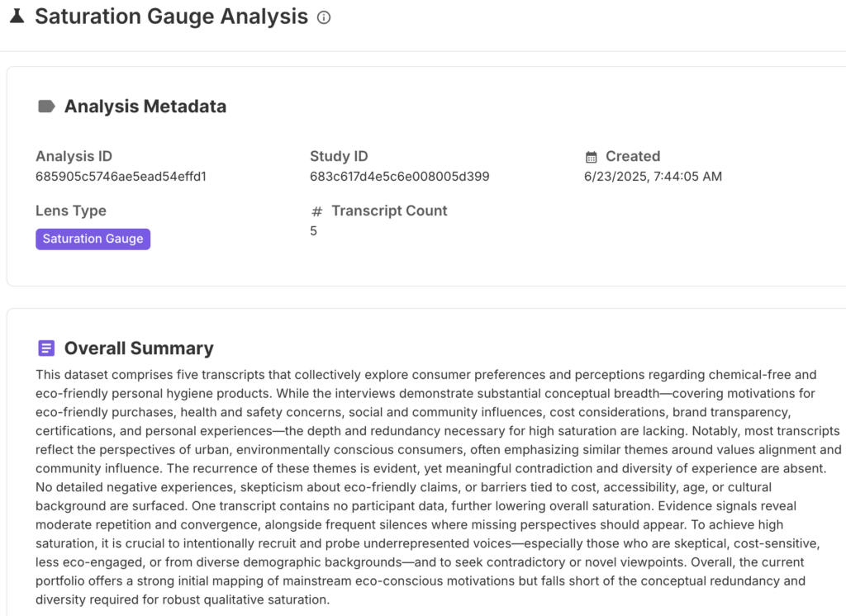Click the Analysis ID label

click(x=74, y=156)
